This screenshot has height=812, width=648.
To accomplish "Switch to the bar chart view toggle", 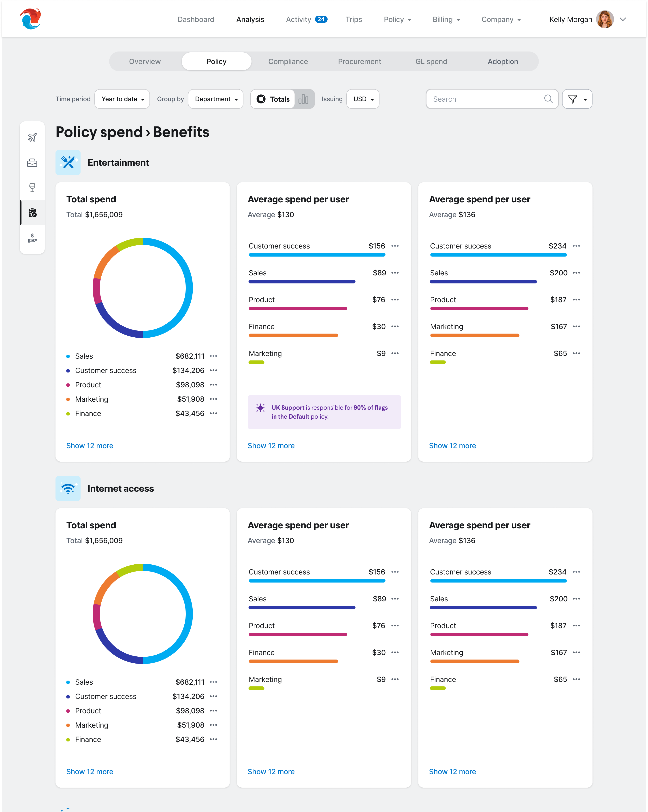I will tap(303, 99).
